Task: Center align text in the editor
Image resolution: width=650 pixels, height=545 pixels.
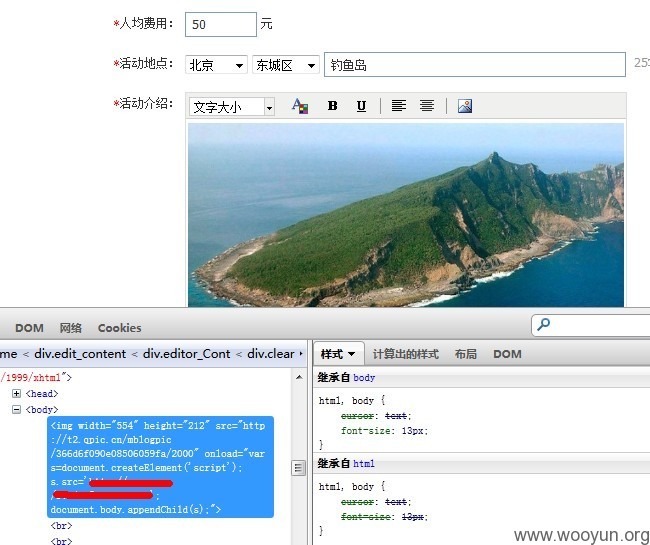Action: tap(427, 106)
